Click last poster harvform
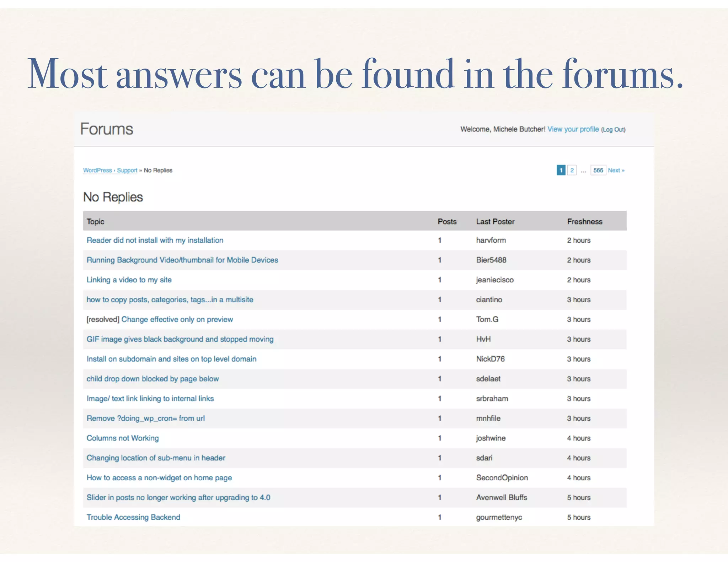728x562 pixels. pos(491,240)
